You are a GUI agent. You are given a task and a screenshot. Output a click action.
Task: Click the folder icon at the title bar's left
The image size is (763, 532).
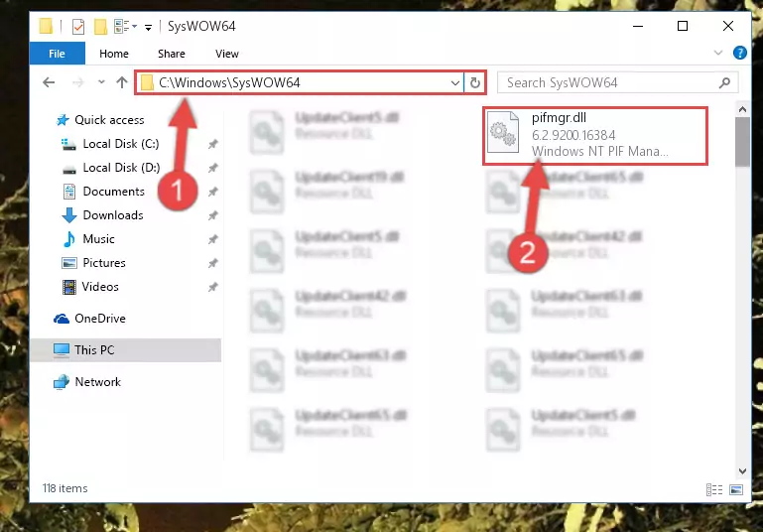[x=46, y=26]
